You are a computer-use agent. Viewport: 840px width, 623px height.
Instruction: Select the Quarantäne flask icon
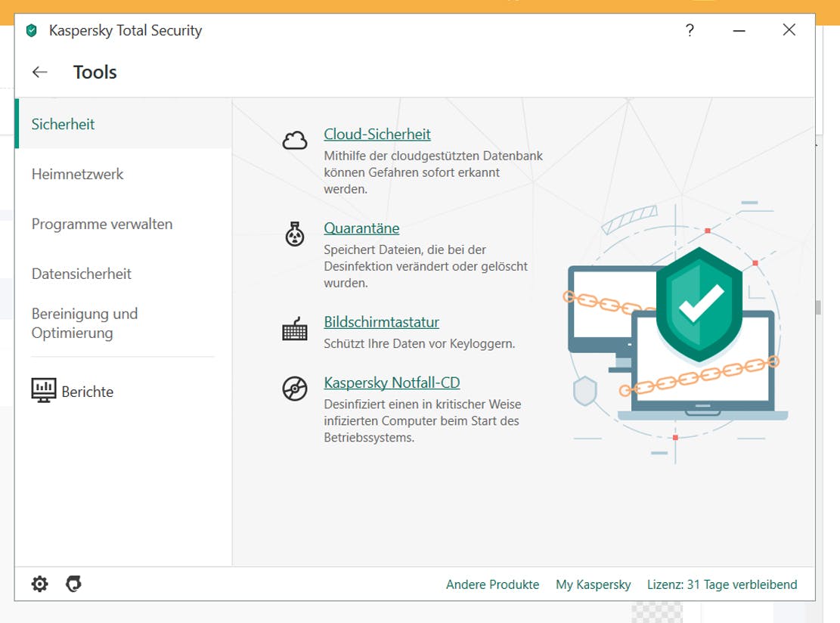(x=294, y=234)
